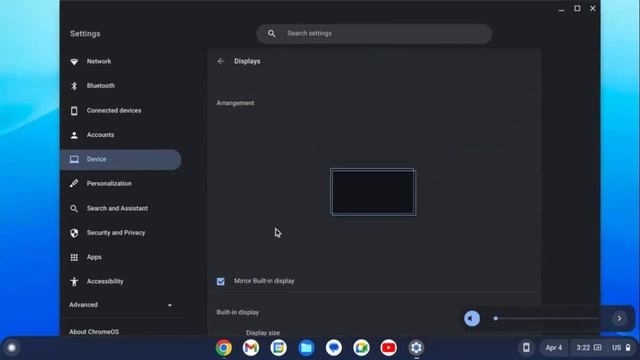Screen dimensions: 640x360
Task: Click the magnifier icon in search bar
Action: coord(272,33)
